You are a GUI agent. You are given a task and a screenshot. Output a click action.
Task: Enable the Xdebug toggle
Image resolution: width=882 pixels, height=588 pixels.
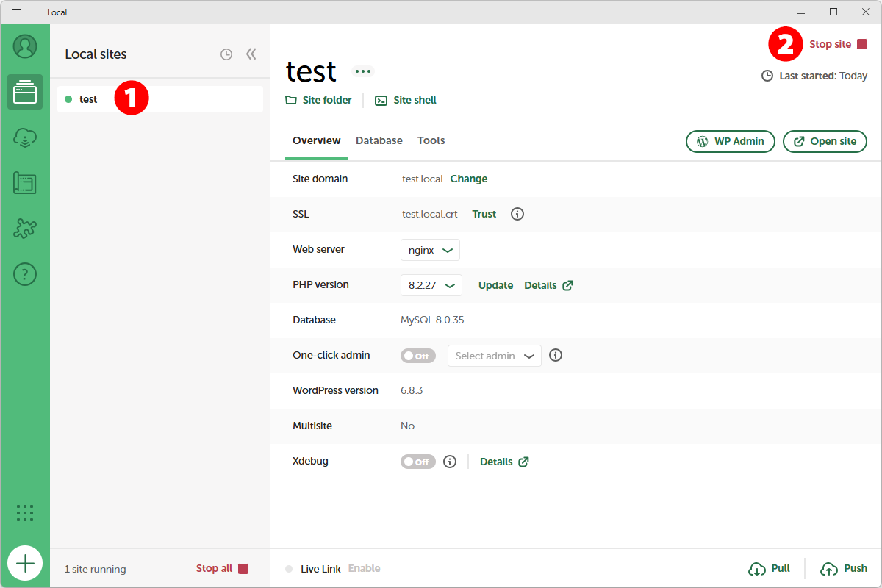coord(417,461)
